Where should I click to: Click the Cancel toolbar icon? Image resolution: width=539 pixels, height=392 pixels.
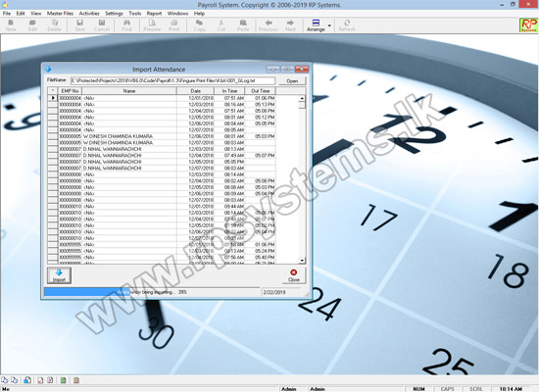(x=102, y=25)
